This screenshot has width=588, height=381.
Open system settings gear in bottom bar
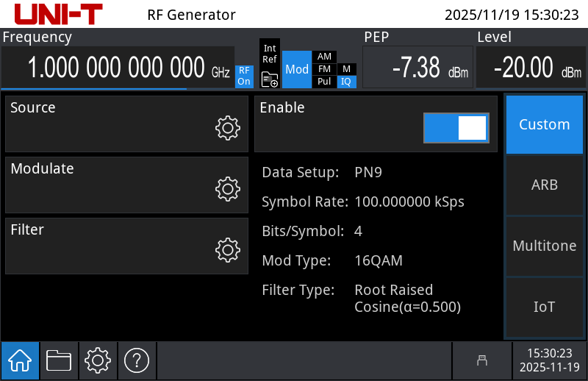pos(98,360)
